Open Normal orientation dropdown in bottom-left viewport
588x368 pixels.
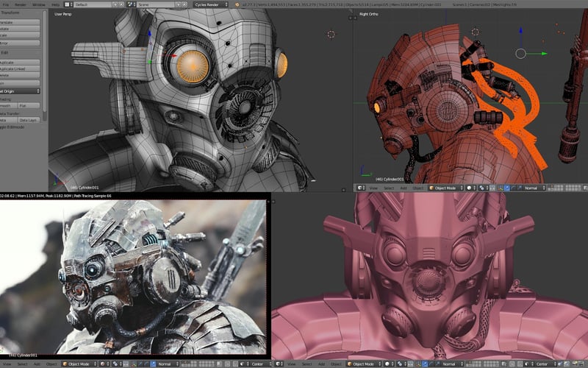168,364
